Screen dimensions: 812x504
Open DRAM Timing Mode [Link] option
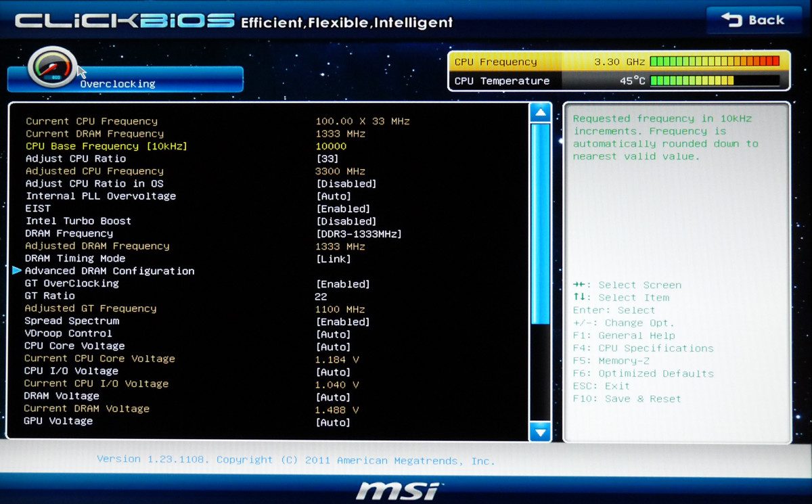click(x=333, y=259)
